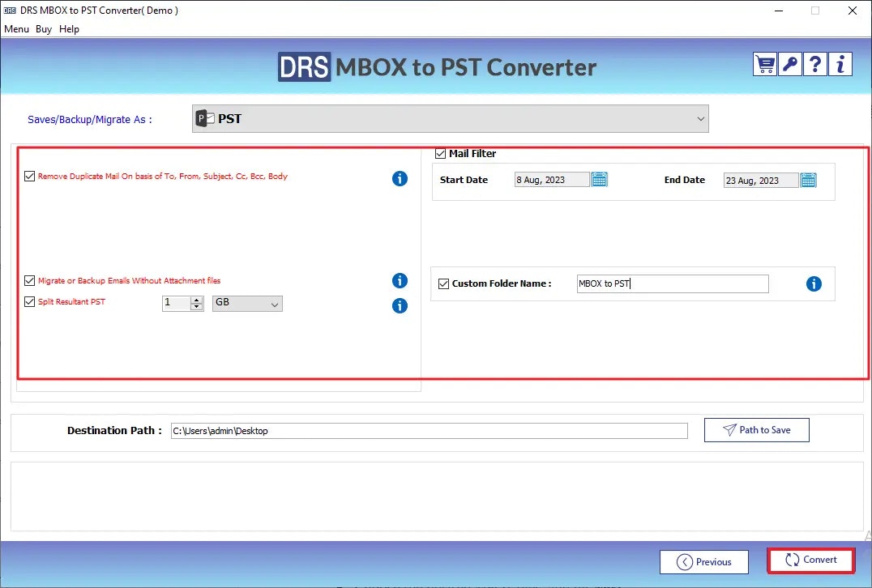
Task: Open help via question mark icon
Action: point(814,65)
